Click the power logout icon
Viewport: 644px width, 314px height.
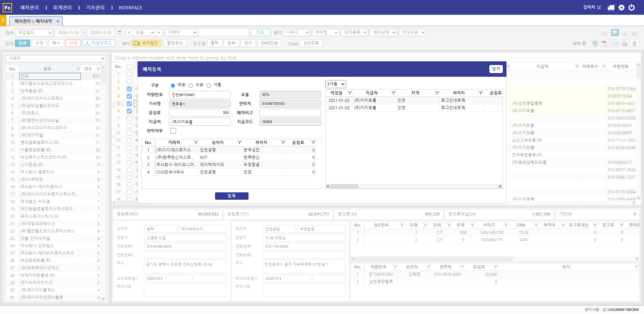pos(632,7)
